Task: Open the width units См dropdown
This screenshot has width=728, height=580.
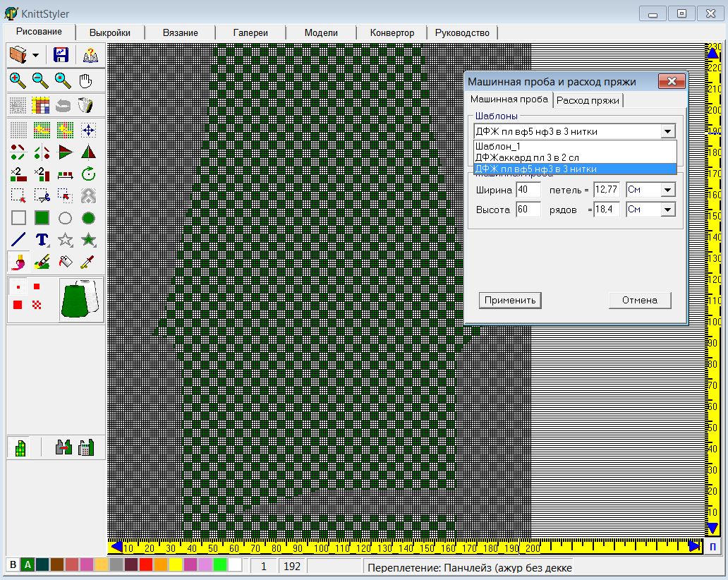Action: tap(667, 190)
